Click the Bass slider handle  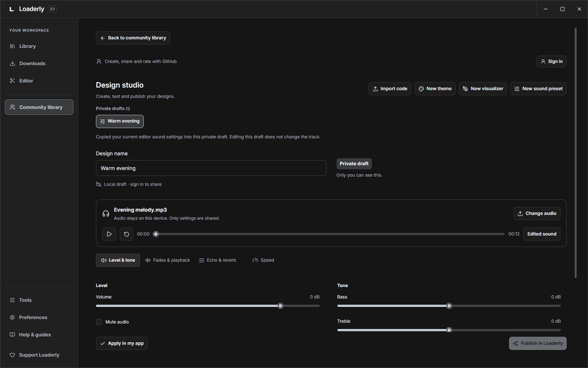449,306
